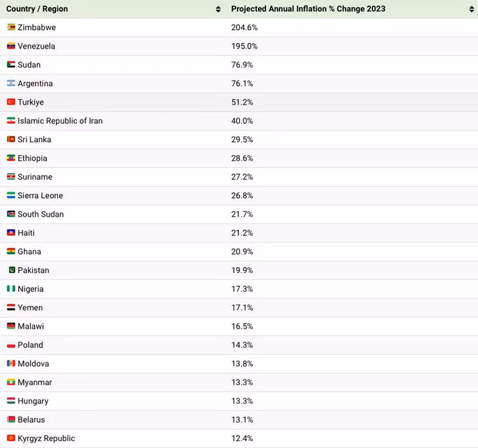
Task: Sort by Country / Region arrows
Action: [219, 10]
